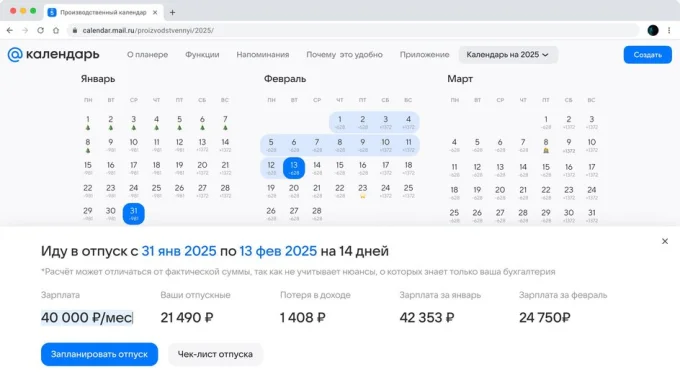Select February 20 in calendar
The height and width of the screenshot is (382, 680).
click(294, 191)
